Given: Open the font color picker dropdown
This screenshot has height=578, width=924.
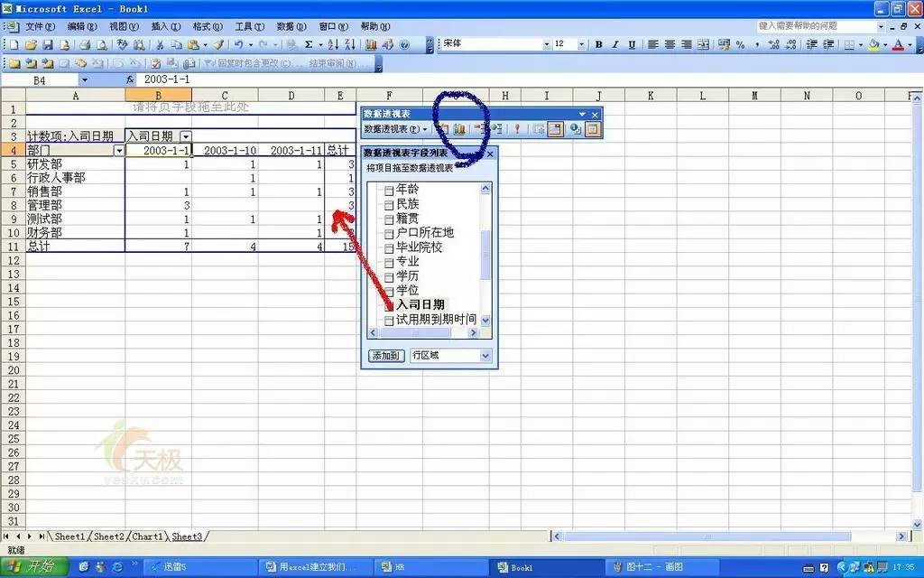Looking at the screenshot, I should click(909, 43).
